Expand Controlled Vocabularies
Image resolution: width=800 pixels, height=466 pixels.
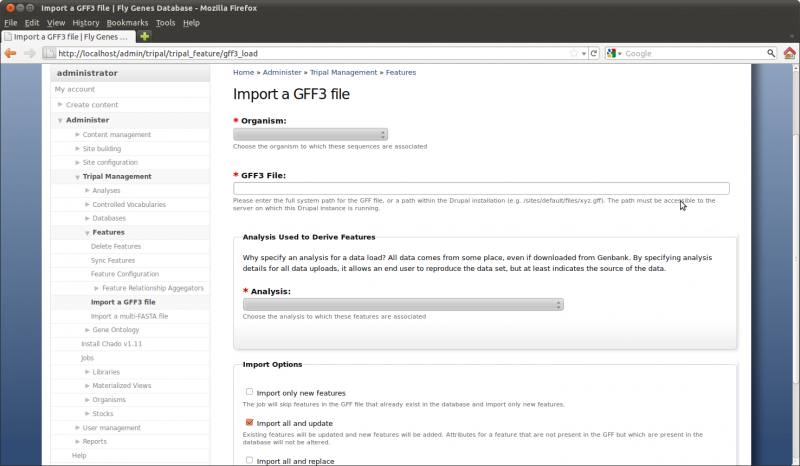[87, 204]
